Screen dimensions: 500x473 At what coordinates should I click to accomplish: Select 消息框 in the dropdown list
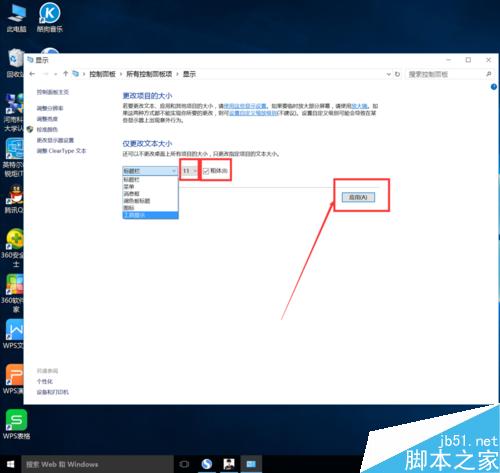point(150,194)
